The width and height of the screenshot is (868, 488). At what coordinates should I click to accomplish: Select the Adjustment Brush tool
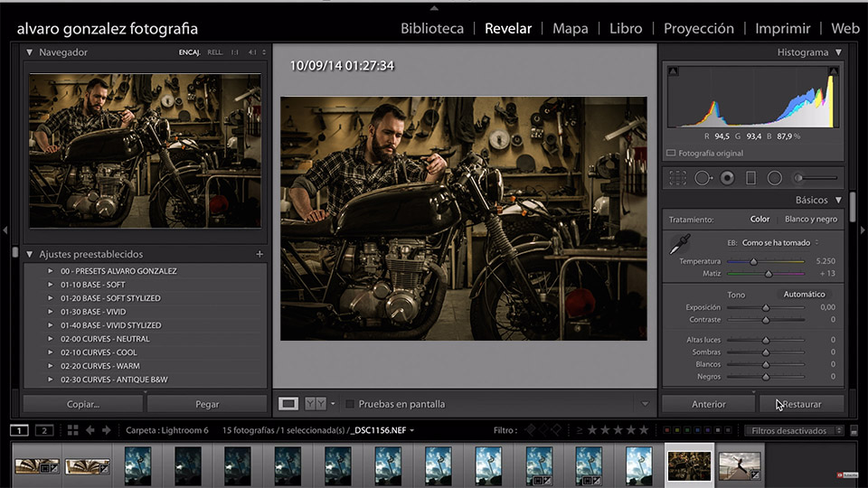click(x=816, y=178)
